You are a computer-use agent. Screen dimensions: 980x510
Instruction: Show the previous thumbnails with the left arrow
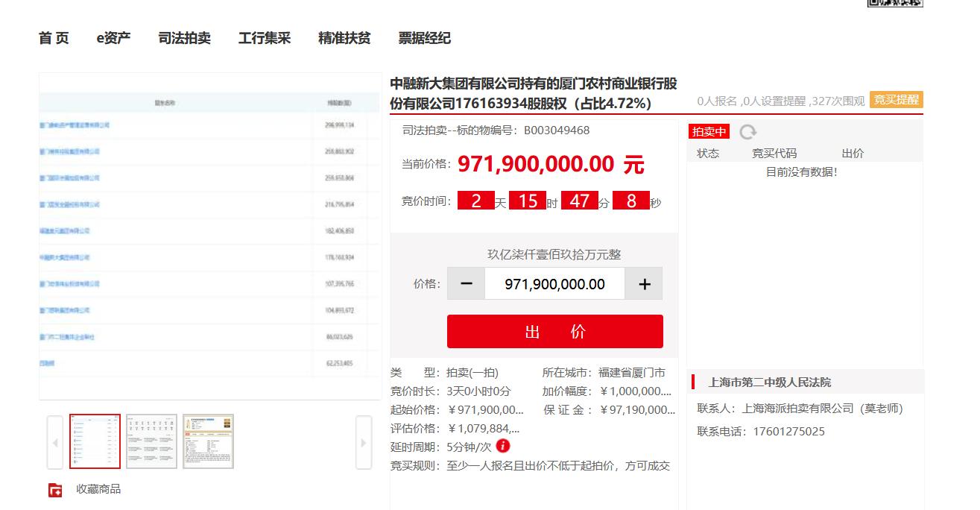[54, 442]
